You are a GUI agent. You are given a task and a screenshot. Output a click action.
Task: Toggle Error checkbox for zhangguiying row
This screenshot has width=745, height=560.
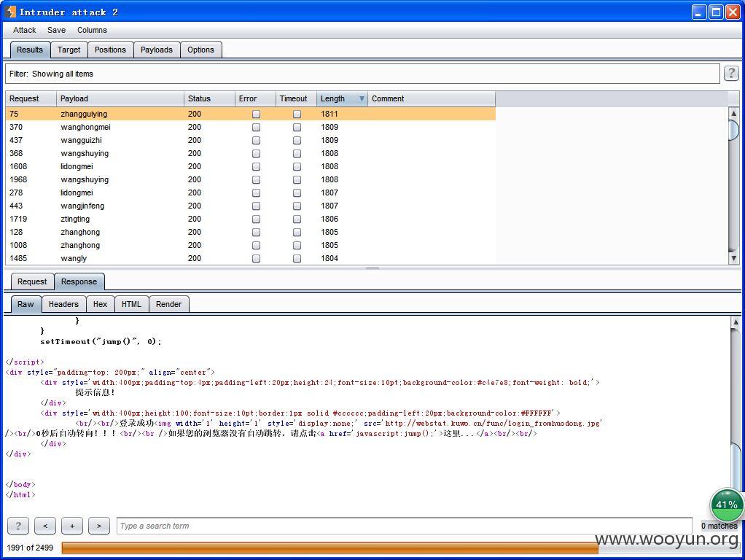click(x=256, y=114)
